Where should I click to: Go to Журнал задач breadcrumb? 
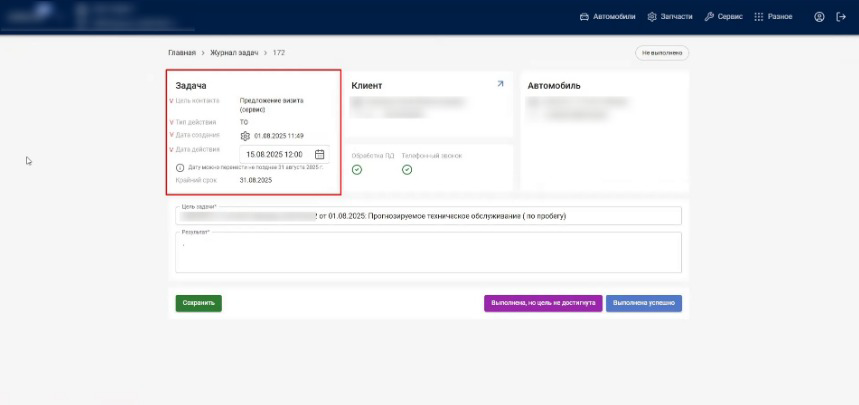point(234,52)
